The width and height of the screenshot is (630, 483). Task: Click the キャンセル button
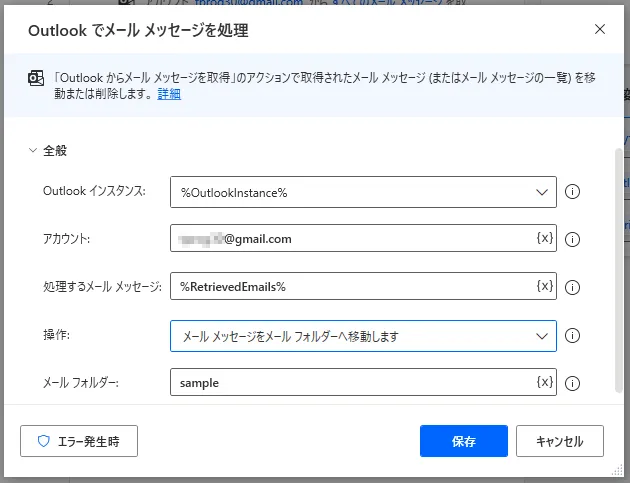pos(560,441)
